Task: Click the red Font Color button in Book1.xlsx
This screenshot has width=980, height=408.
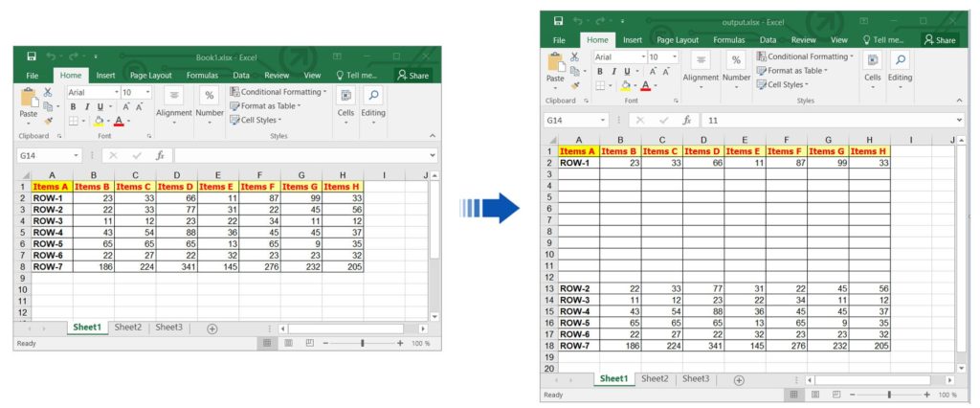Action: pos(118,121)
